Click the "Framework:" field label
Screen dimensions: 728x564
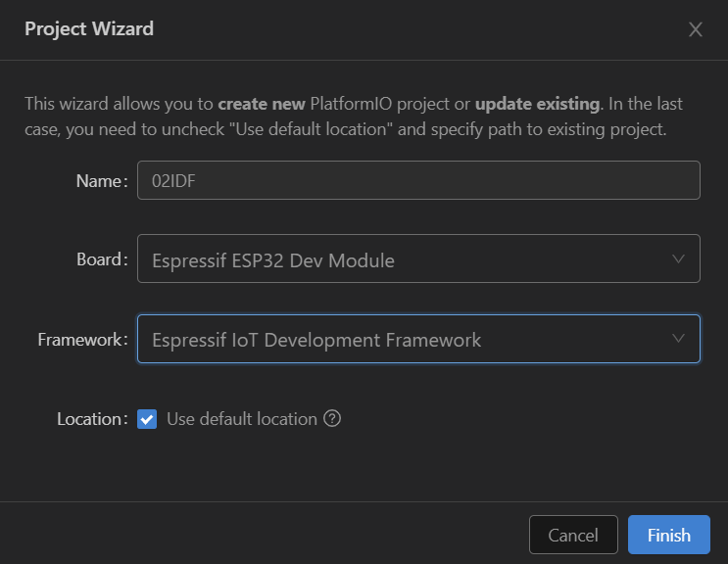[x=82, y=340]
